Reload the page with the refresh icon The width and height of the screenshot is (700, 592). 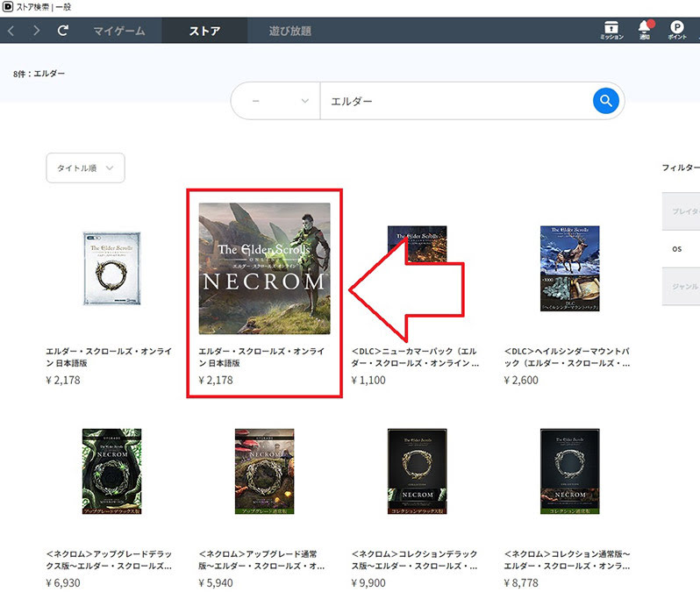63,31
